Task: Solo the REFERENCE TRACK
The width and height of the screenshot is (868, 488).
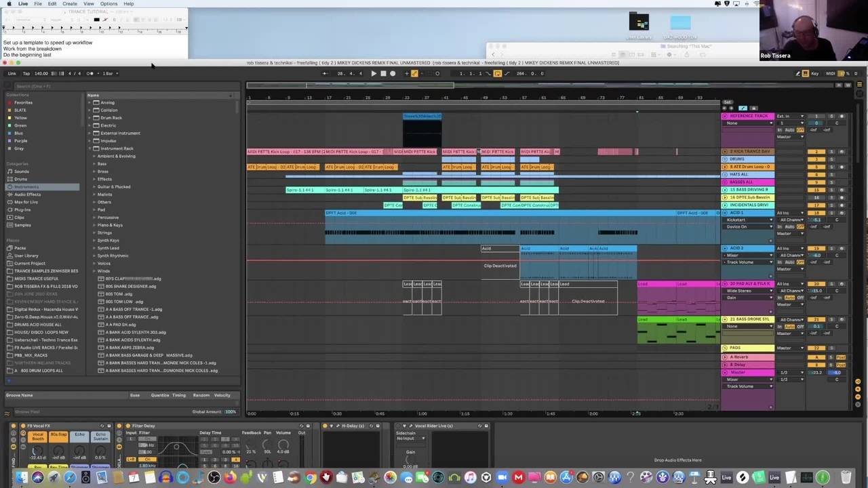Action: [832, 116]
